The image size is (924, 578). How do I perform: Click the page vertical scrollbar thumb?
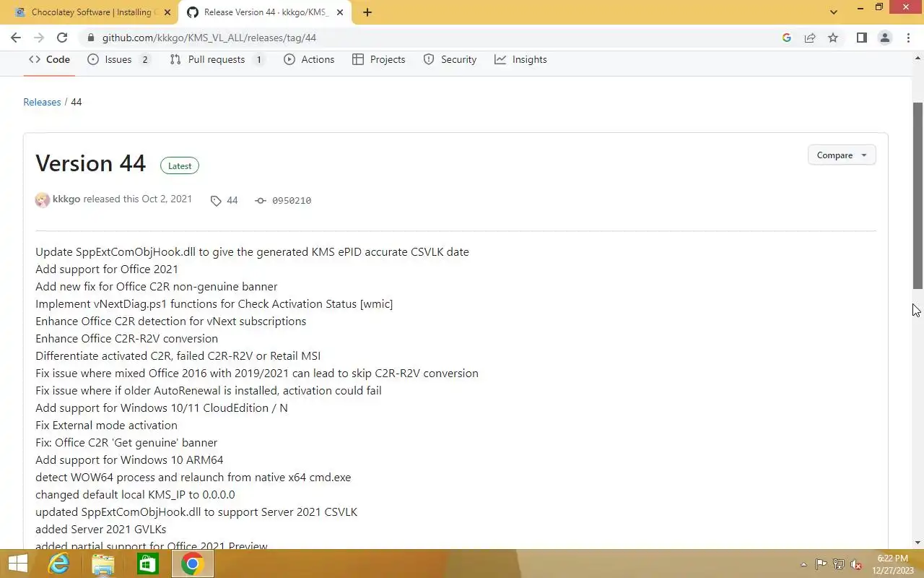tap(918, 195)
